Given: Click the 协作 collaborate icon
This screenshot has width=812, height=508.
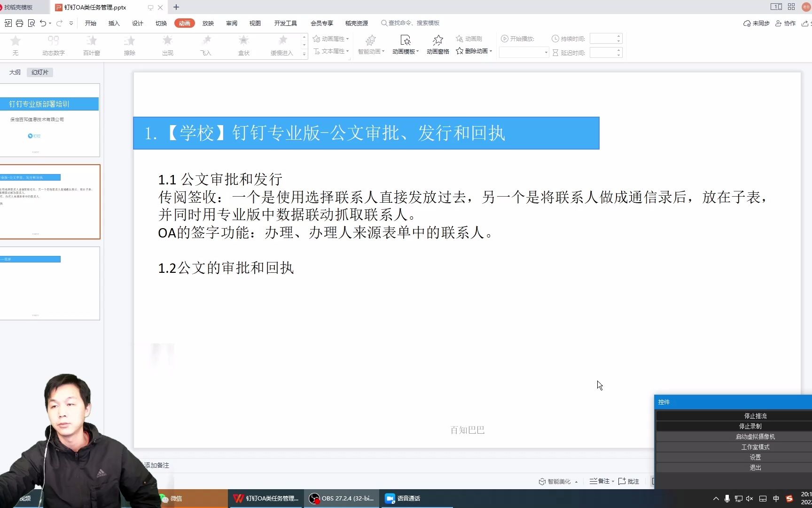Looking at the screenshot, I should click(x=785, y=23).
